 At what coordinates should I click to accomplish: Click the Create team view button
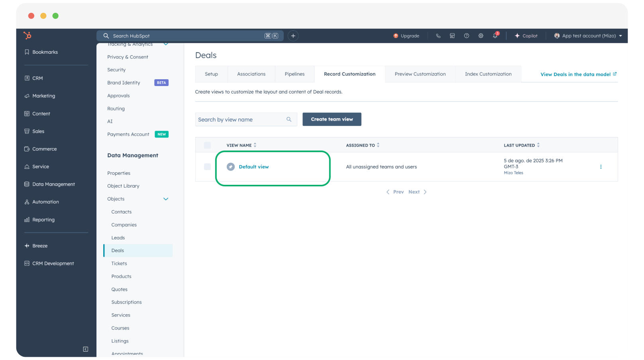332,119
